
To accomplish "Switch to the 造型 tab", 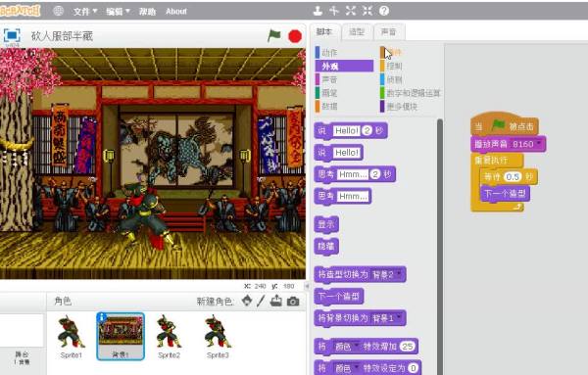I will point(357,32).
